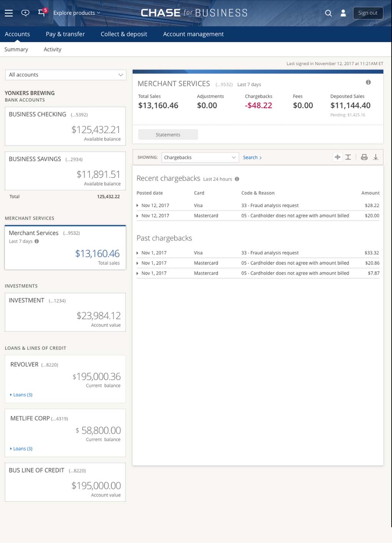Screen dimensions: 392x543
Task: Open the METLIFE CORP (...4319) card
Action: point(65,433)
